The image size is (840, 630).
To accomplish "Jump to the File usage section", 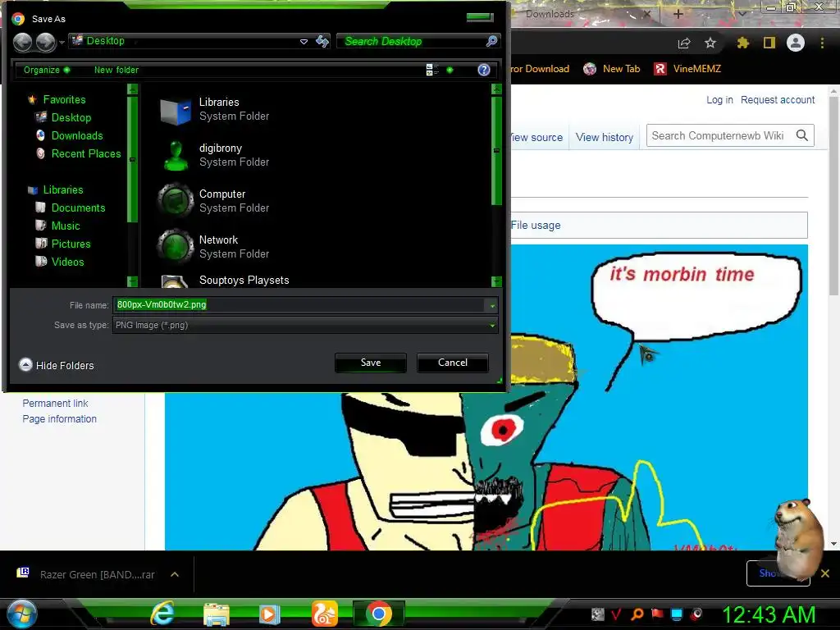I will (x=535, y=226).
